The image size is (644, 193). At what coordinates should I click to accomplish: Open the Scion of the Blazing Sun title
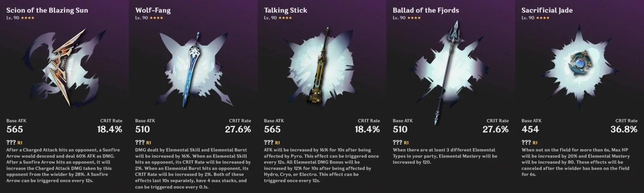click(47, 10)
